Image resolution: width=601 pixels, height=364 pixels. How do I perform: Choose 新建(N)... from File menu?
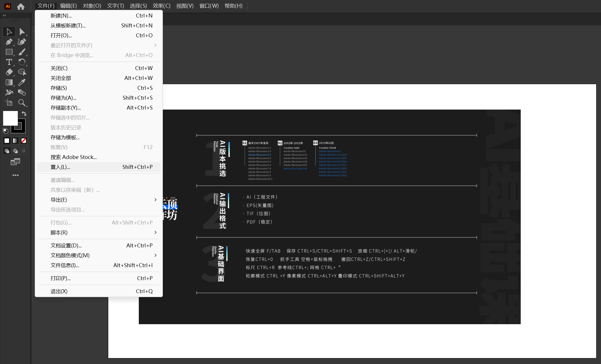tap(99, 16)
